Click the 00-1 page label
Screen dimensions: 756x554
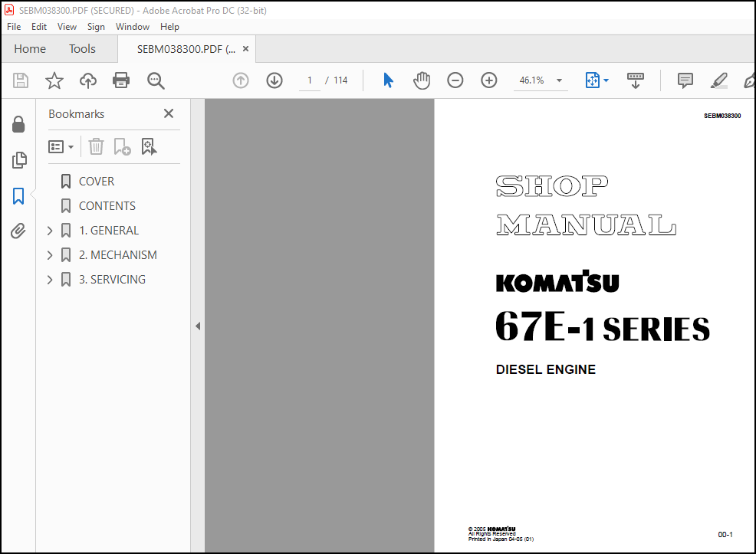725,535
